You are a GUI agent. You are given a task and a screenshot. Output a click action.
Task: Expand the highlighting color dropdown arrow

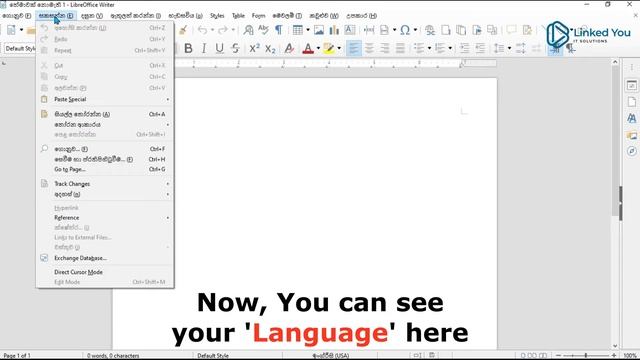[x=339, y=49]
